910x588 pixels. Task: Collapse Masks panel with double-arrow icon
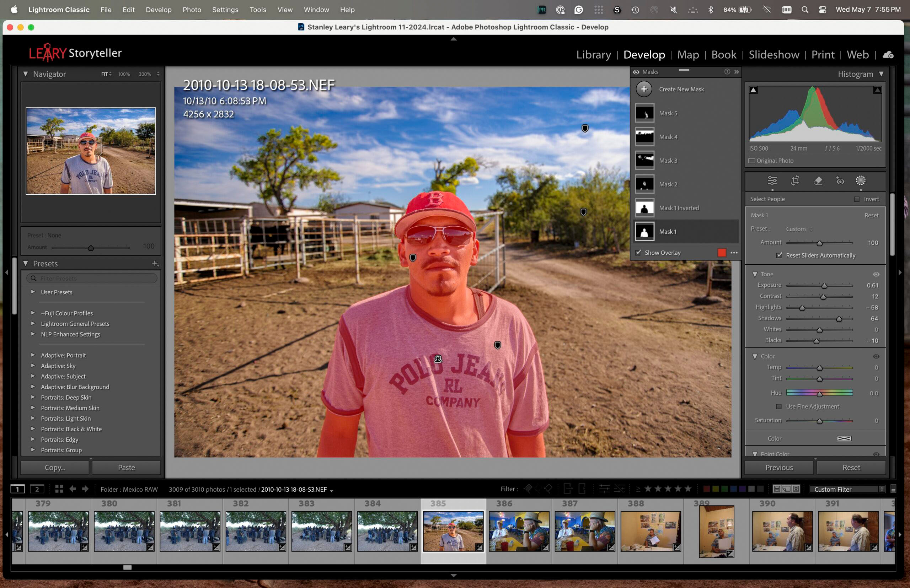pos(737,72)
